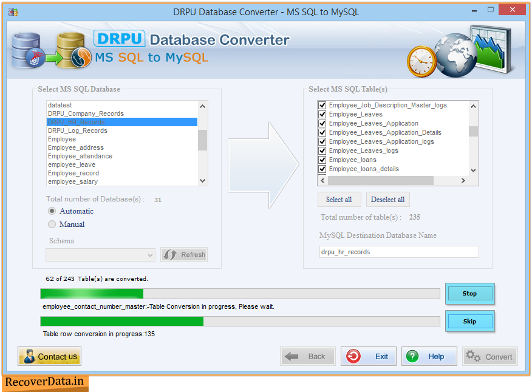This screenshot has height=392, width=532.
Task: Open the Schema dropdown
Action: [100, 255]
